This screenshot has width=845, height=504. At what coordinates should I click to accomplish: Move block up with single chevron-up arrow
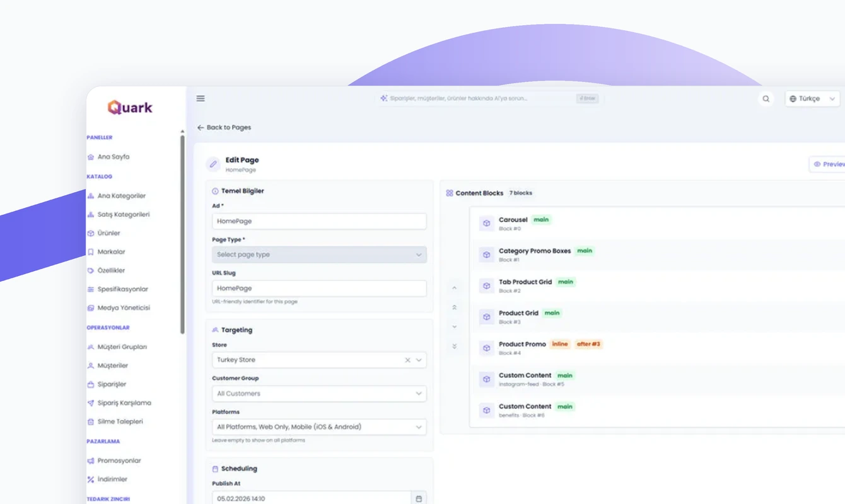[454, 288]
